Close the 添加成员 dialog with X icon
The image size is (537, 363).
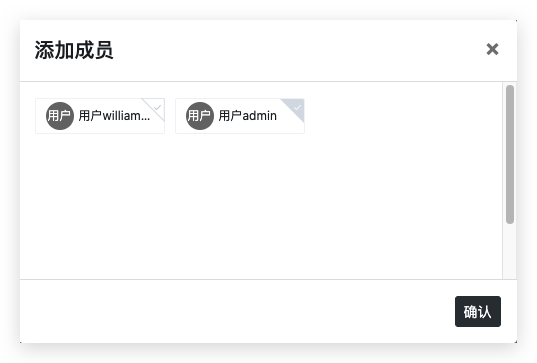[x=492, y=49]
